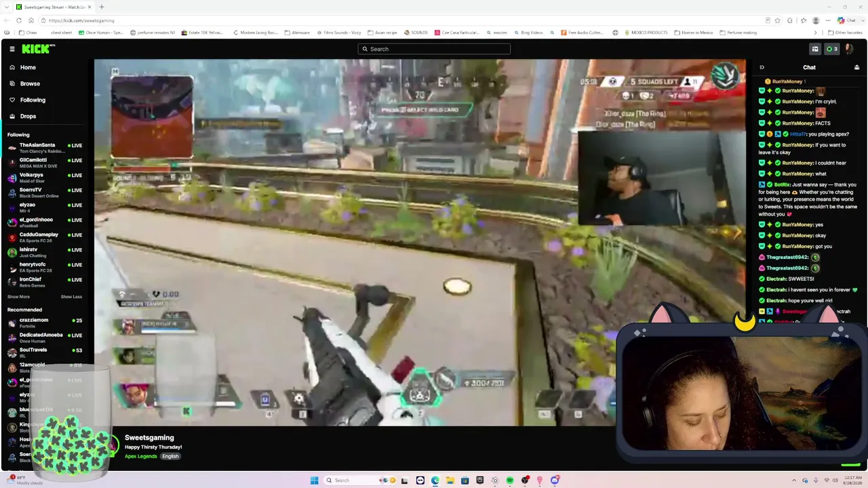This screenshot has height=488, width=868.
Task: Open henrytvofc channel
Action: click(x=45, y=267)
